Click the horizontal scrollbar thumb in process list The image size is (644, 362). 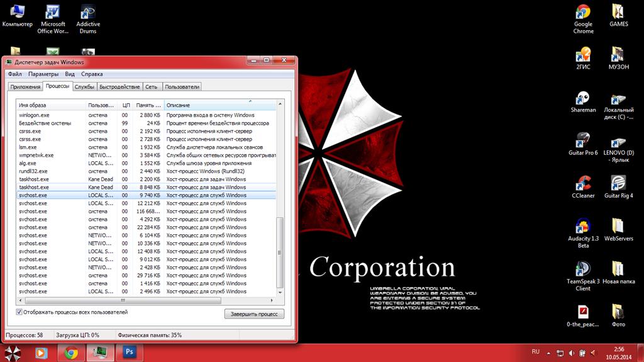pyautogui.click(x=123, y=300)
